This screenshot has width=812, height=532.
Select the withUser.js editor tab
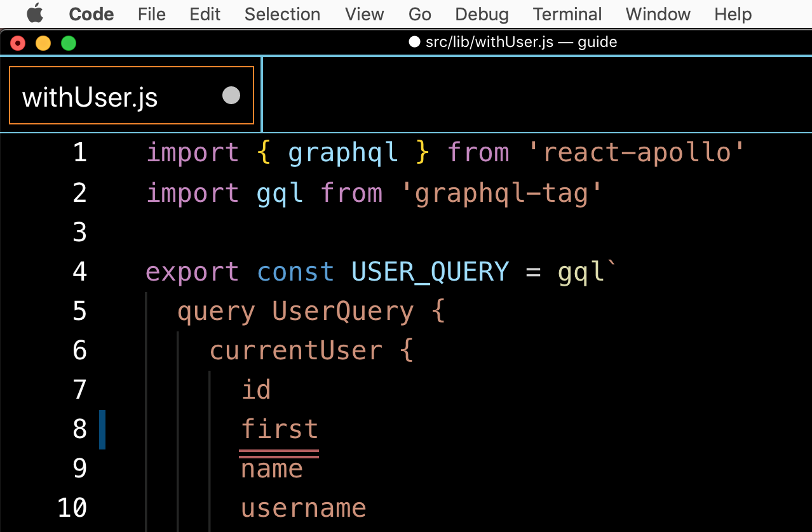[132, 95]
